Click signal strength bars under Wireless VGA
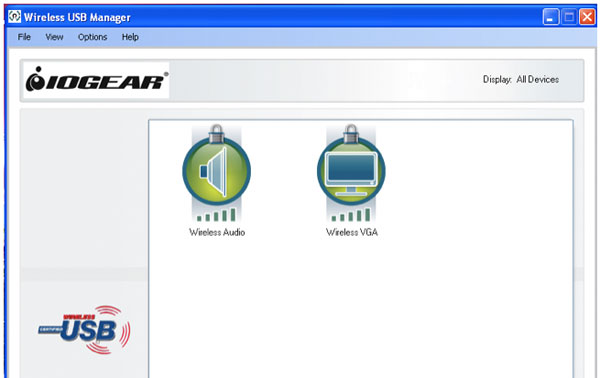The height and width of the screenshot is (378, 600). 351,215
